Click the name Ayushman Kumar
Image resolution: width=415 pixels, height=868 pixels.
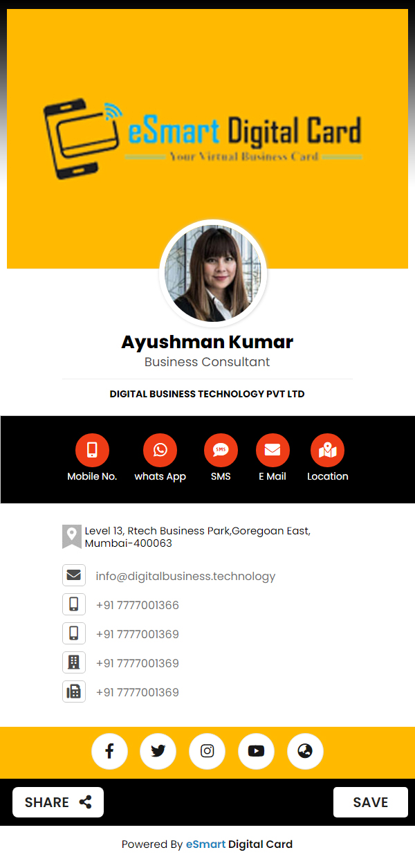coord(207,342)
